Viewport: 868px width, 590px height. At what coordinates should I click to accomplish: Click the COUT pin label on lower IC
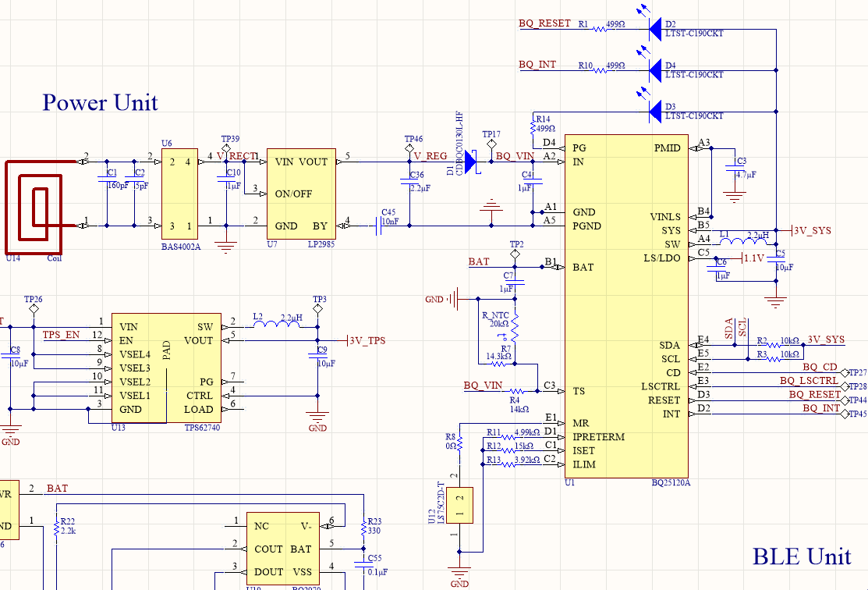pyautogui.click(x=268, y=549)
